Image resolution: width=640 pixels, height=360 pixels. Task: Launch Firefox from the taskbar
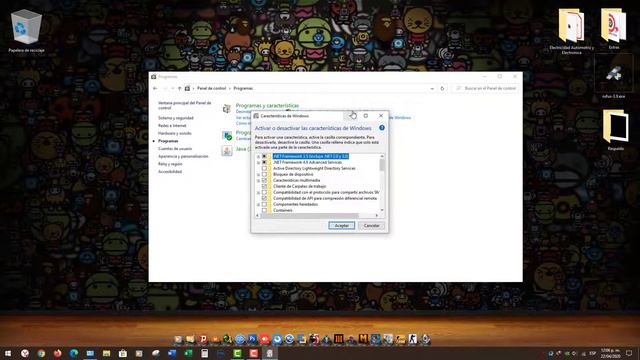click(58, 353)
